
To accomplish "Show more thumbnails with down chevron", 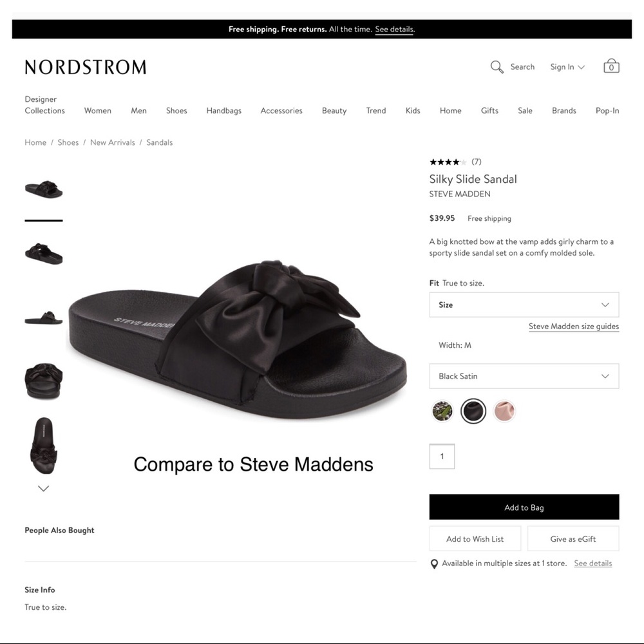I will point(44,489).
